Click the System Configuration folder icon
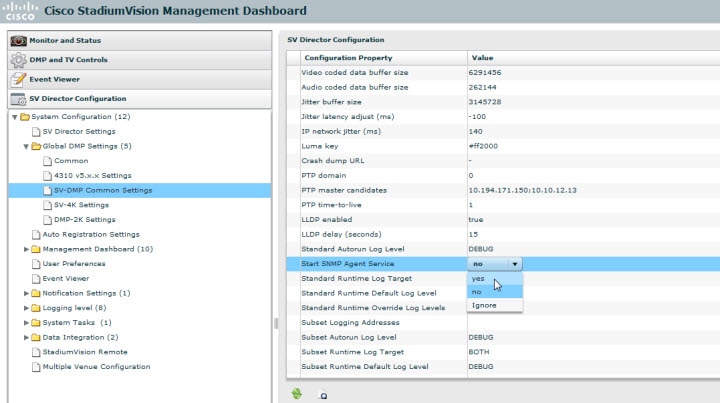Viewport: 720px width, 403px height. (x=25, y=117)
